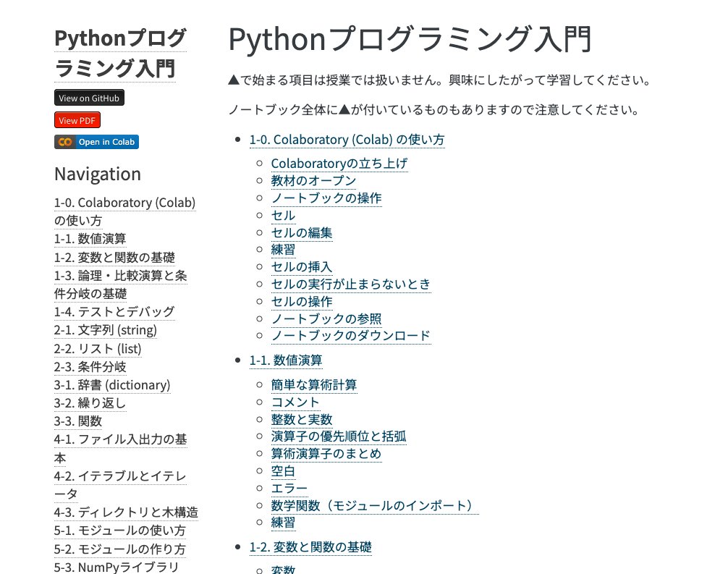Open sidebar link 4-2. イテラブルとイテレータ
The width and height of the screenshot is (728, 574).
120,484
